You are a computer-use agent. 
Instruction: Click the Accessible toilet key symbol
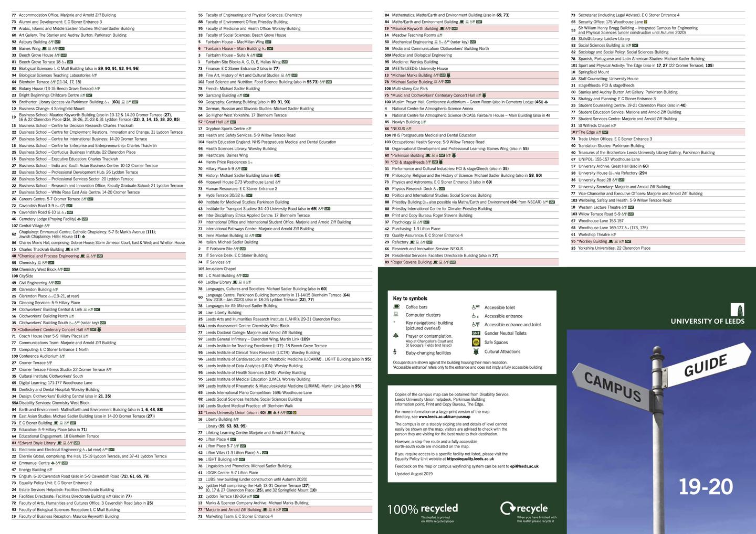pos(476,307)
